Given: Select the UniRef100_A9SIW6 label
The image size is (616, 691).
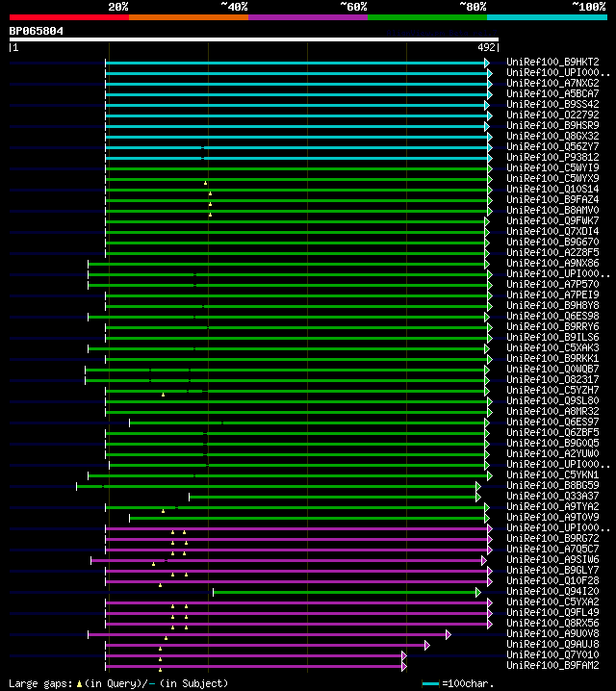Looking at the screenshot, I should [x=552, y=559].
